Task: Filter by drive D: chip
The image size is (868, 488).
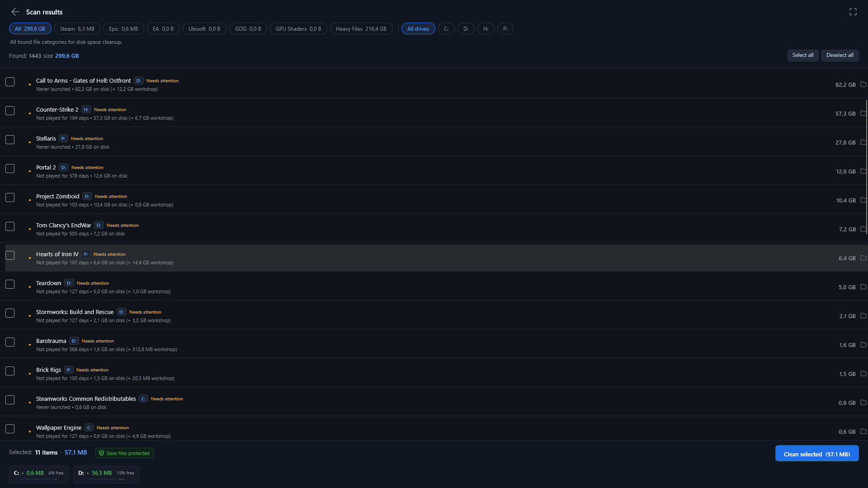Action: point(466,28)
